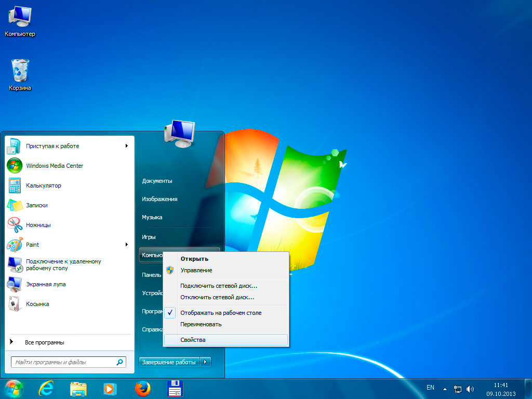Click the search magnifier in Start menu

click(119, 362)
